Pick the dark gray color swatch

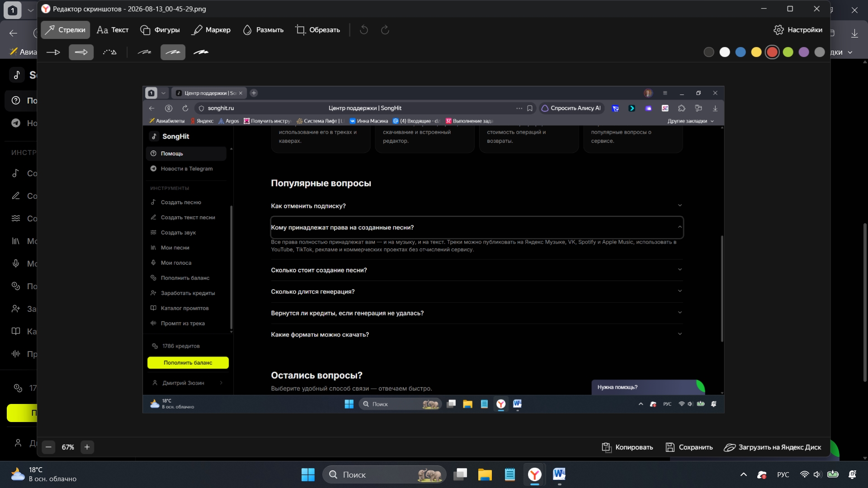tap(709, 52)
